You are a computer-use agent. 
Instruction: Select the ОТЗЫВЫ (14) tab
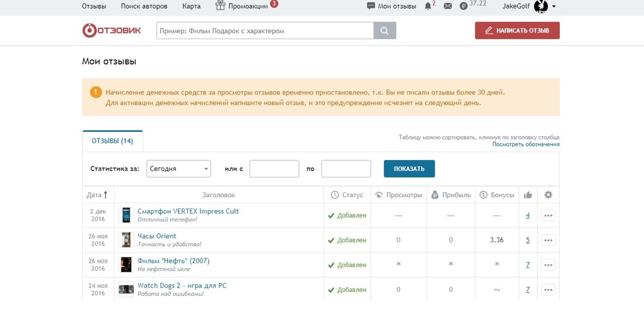pyautogui.click(x=113, y=141)
